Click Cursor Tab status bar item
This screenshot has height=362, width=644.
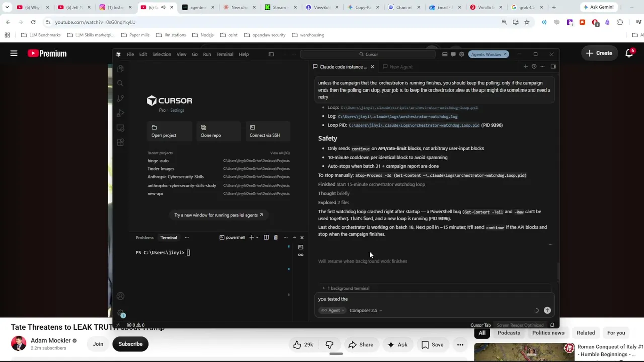[x=480, y=325]
